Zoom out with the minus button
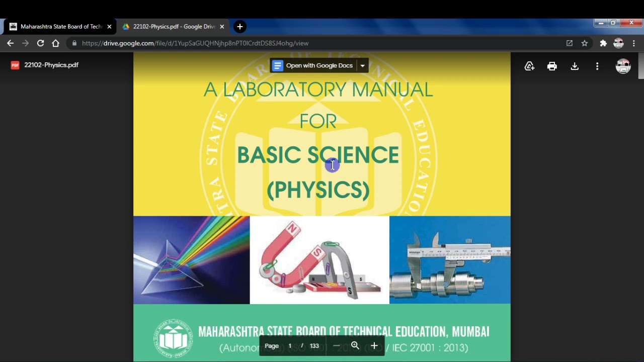644x362 pixels. (x=336, y=345)
